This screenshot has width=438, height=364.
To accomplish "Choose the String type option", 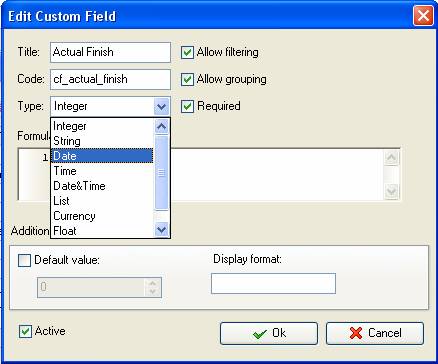I will (102, 141).
